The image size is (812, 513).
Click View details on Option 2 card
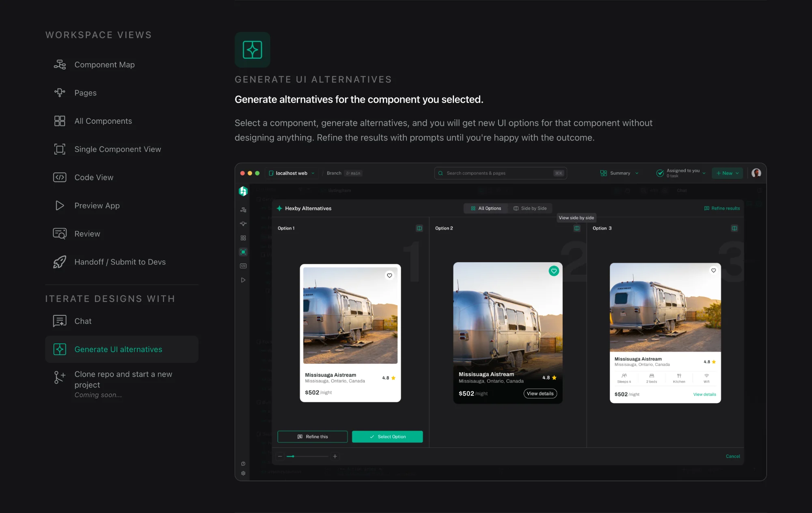click(x=540, y=394)
